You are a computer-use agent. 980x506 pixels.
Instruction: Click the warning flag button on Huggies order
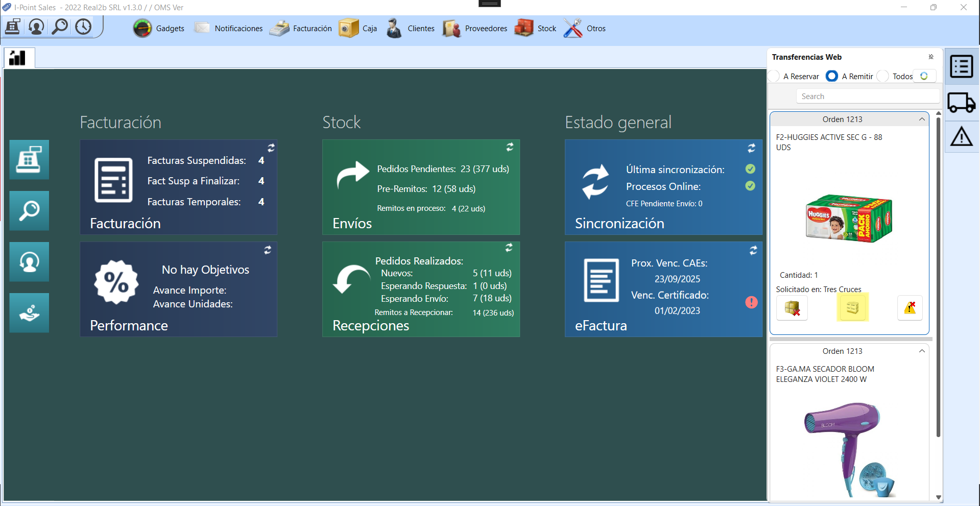910,308
